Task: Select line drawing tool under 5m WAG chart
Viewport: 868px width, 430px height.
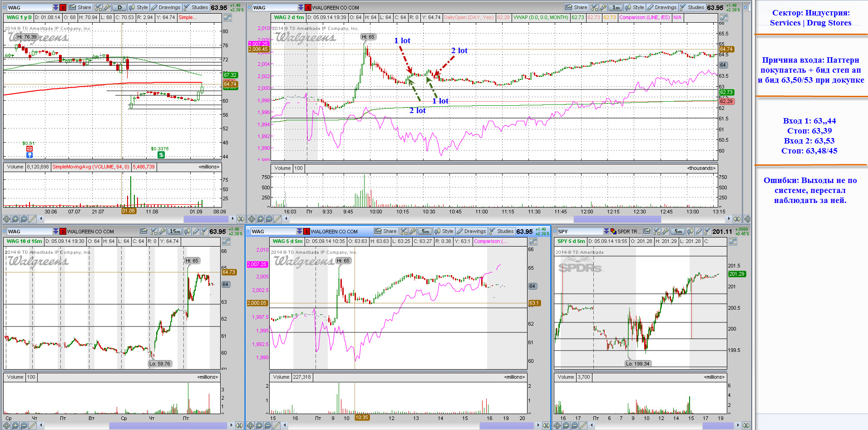Action: coord(276,425)
